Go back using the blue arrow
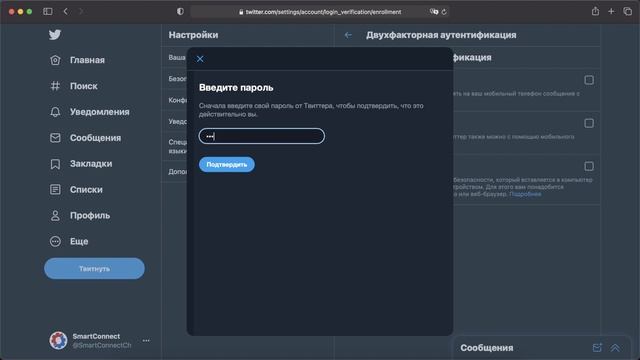Image resolution: width=640 pixels, height=360 pixels. [x=348, y=35]
